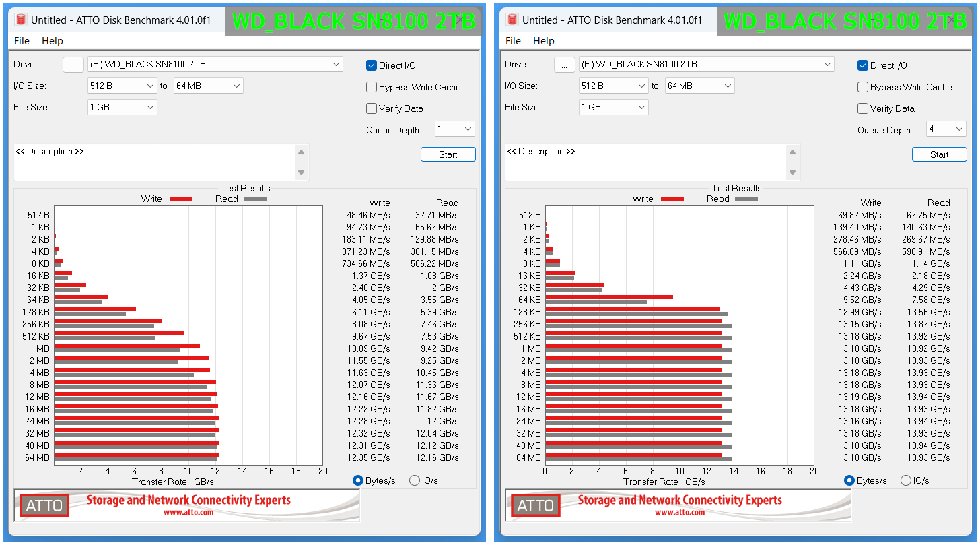Image resolution: width=980 pixels, height=545 pixels.
Task: Select IO/s radio in right window
Action: point(906,480)
